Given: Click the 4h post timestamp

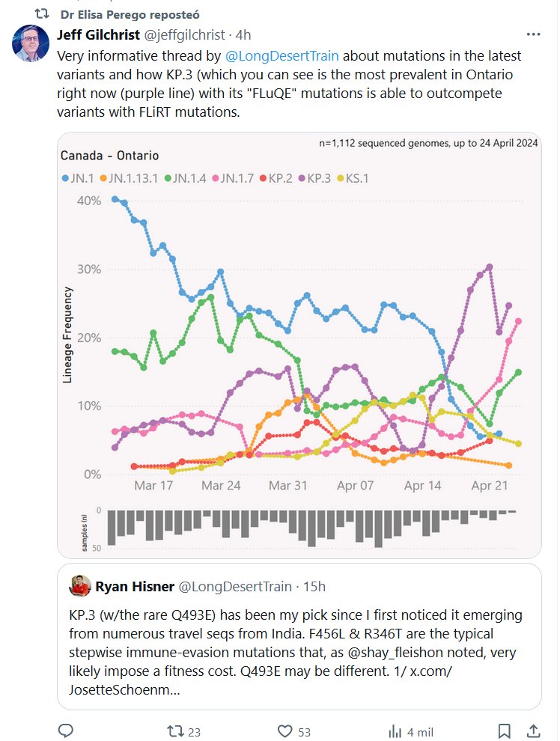Looking at the screenshot, I should click(243, 34).
